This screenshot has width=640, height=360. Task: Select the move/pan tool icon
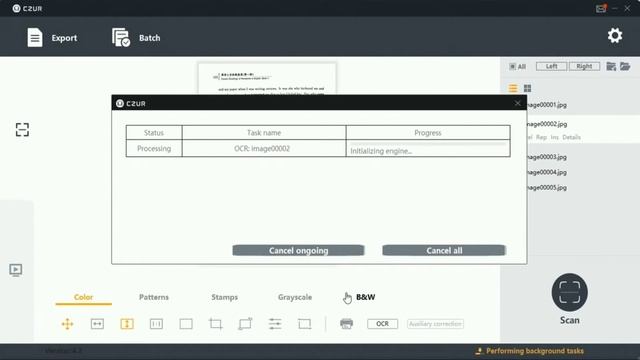point(67,324)
